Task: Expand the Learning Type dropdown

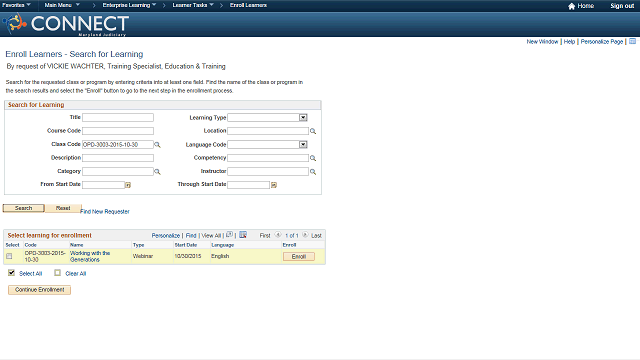Action: (303, 118)
